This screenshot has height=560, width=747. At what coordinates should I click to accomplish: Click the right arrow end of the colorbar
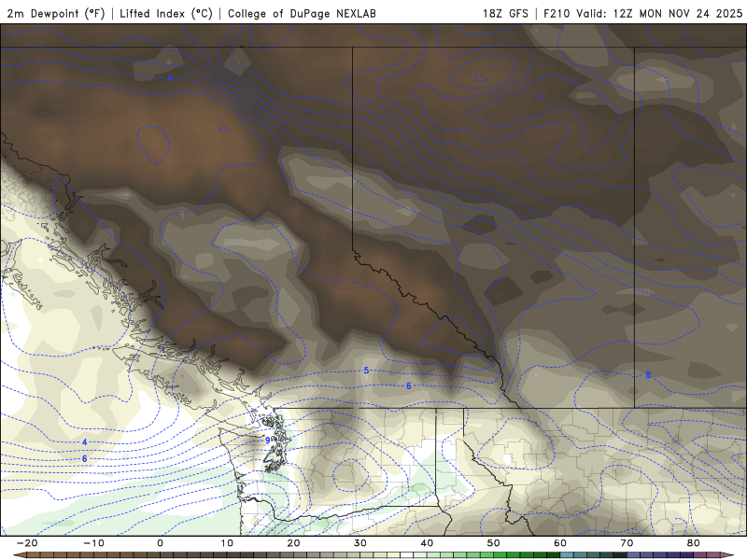[x=728, y=555]
